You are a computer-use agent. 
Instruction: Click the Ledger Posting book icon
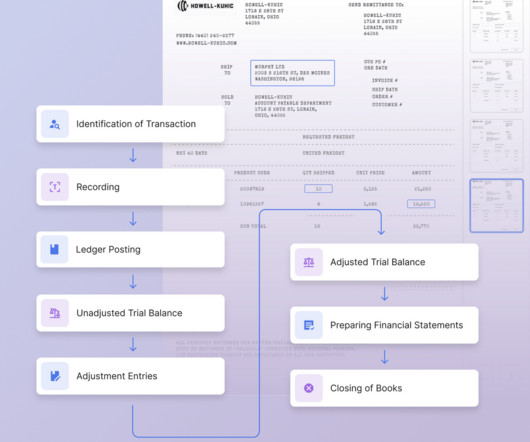coord(54,249)
